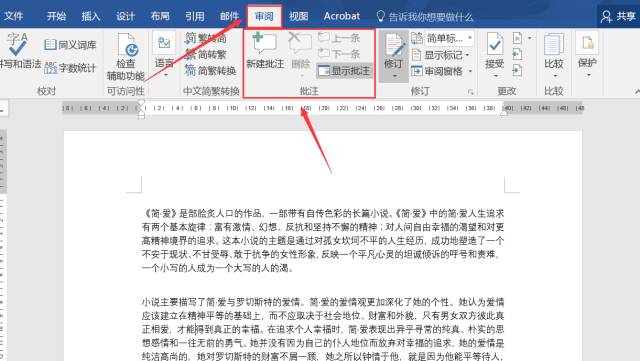
Task: Switch to the 视图 ribbon tab
Action: [298, 16]
